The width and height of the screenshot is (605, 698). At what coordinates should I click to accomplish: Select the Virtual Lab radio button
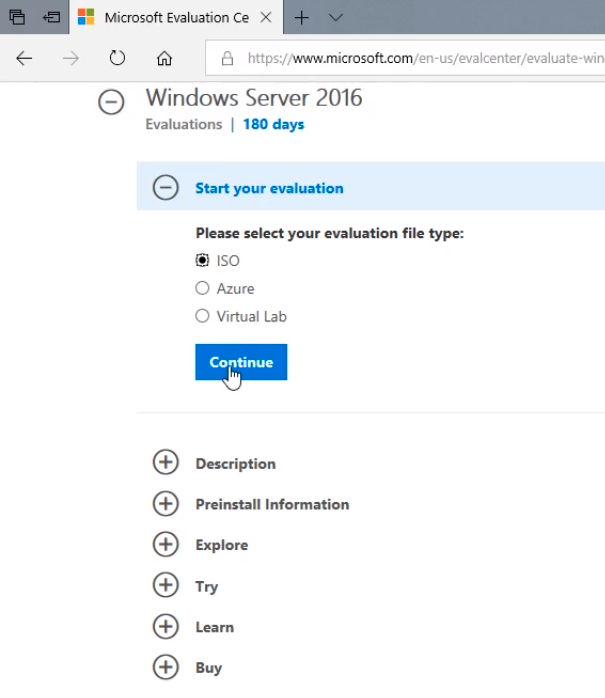point(202,316)
